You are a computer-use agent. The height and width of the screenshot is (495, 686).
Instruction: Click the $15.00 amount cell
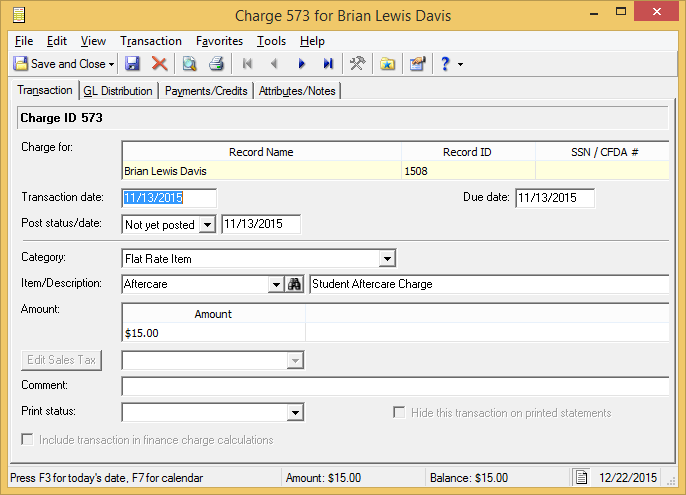click(x=214, y=333)
